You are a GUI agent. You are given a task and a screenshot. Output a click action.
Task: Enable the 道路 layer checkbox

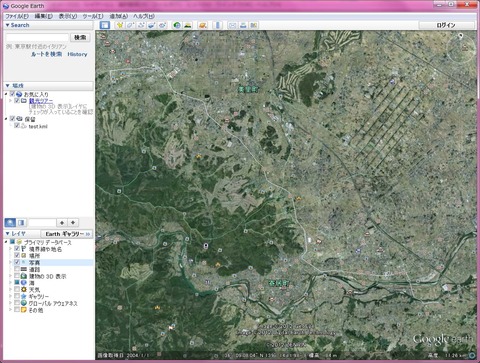(x=17, y=269)
